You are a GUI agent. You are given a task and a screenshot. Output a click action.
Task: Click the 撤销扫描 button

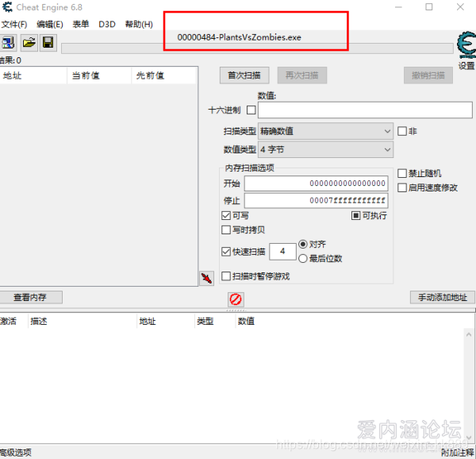[x=428, y=75]
